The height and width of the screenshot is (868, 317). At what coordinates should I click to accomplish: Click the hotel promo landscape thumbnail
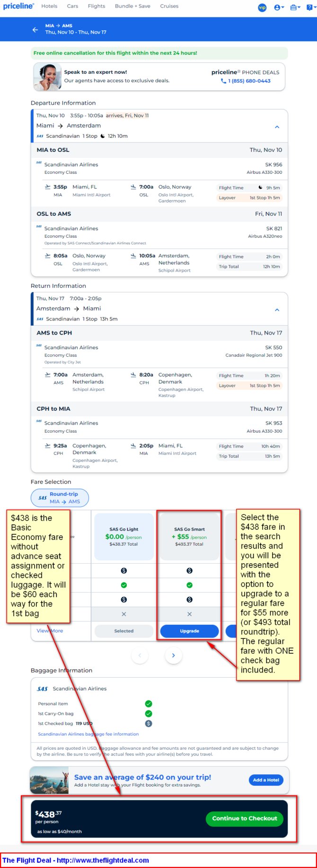pyautogui.click(x=49, y=780)
